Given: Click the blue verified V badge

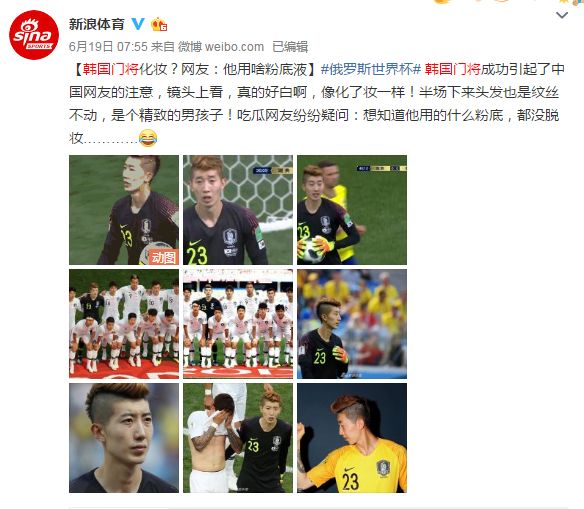Looking at the screenshot, I should (138, 24).
